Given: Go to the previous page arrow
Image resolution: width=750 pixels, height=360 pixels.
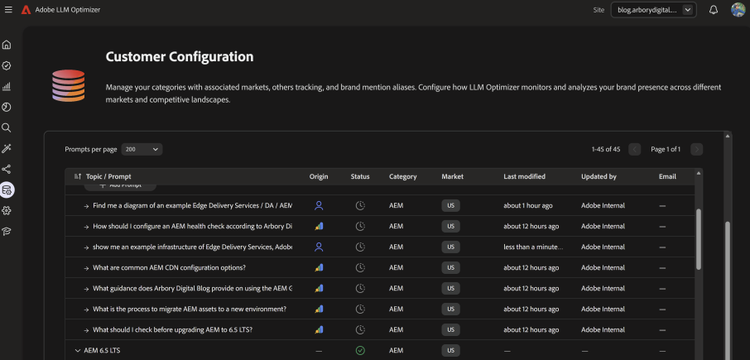Looking at the screenshot, I should [x=635, y=150].
